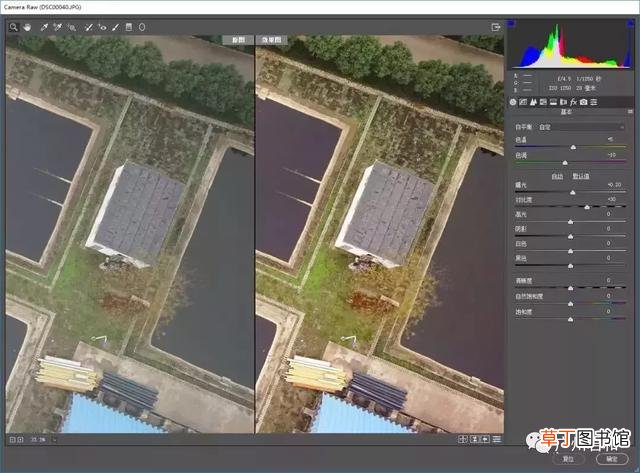Select the Graduated Filter tool

(129, 27)
